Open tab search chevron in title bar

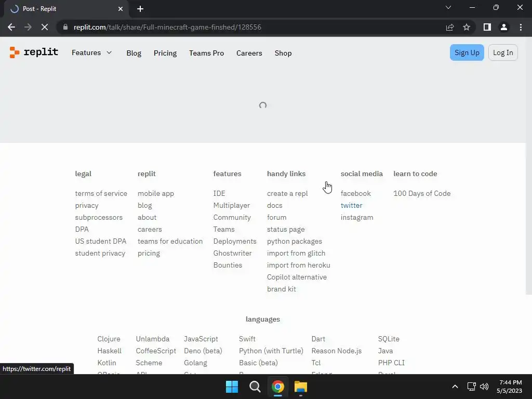pos(448,7)
